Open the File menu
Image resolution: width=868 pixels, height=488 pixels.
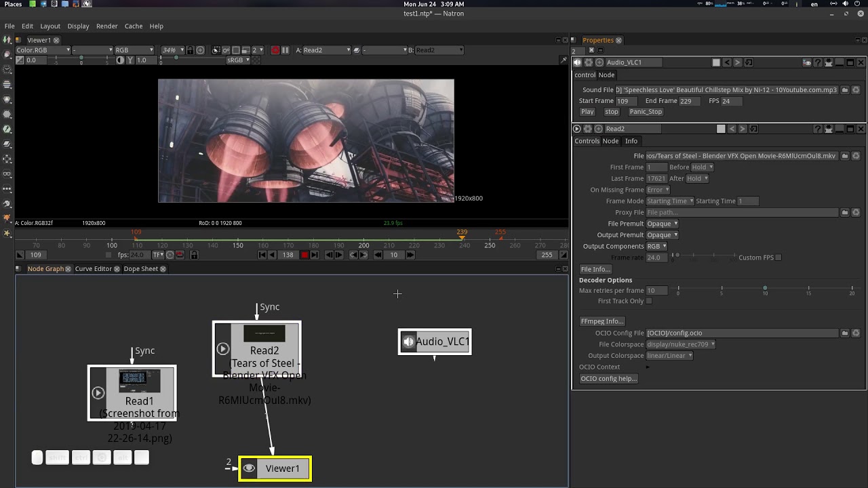pyautogui.click(x=9, y=26)
